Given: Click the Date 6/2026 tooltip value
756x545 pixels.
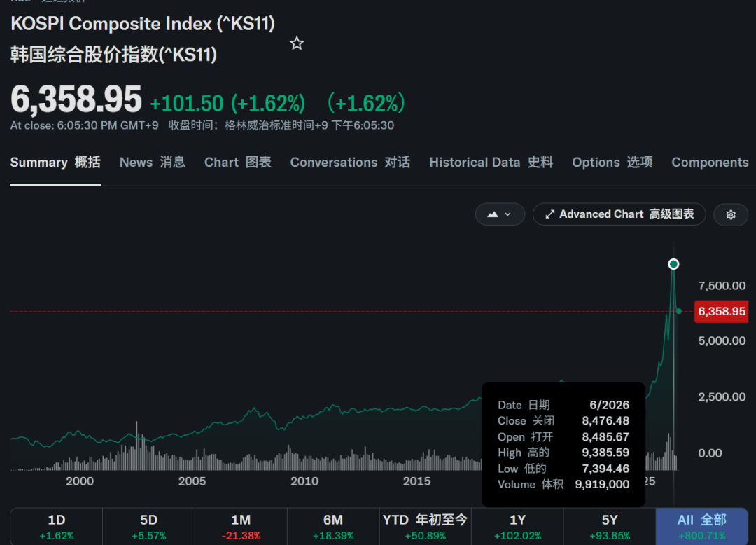Looking at the screenshot, I should click(610, 405).
